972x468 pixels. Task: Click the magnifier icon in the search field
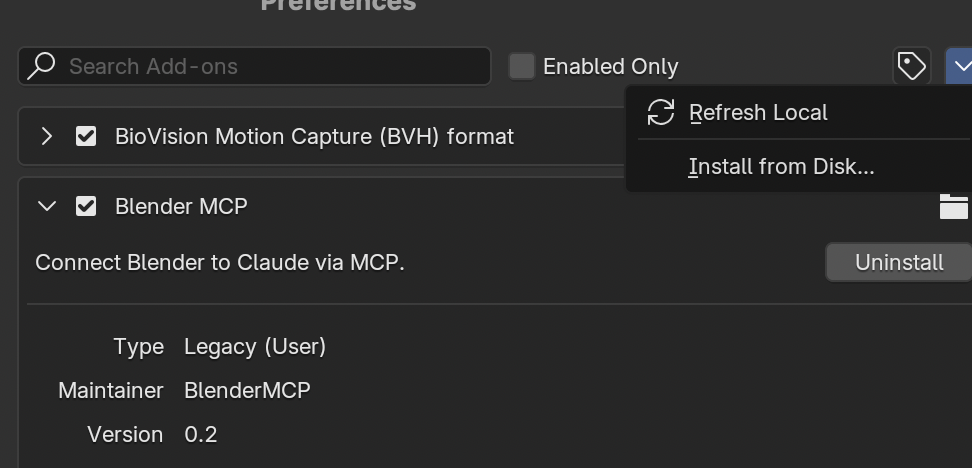click(x=42, y=66)
